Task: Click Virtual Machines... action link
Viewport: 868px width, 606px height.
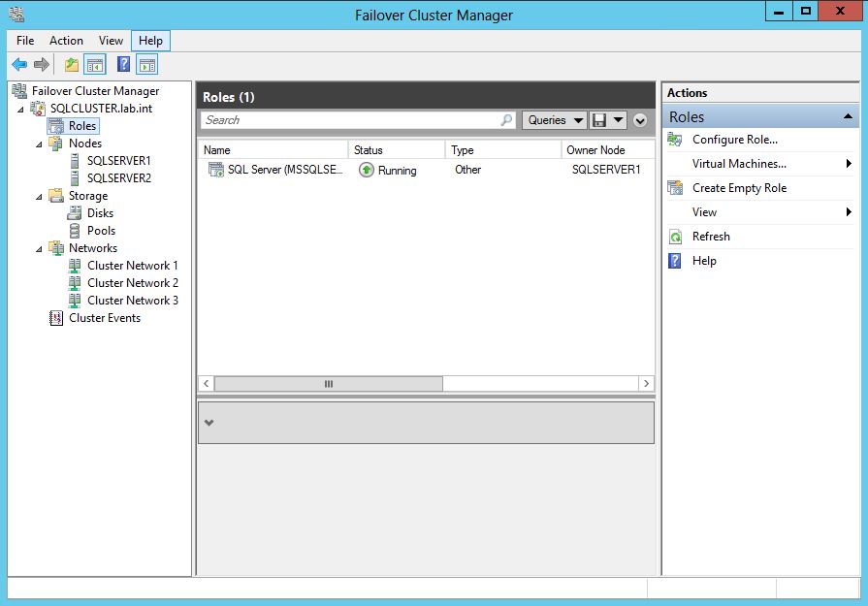Action: pos(739,164)
